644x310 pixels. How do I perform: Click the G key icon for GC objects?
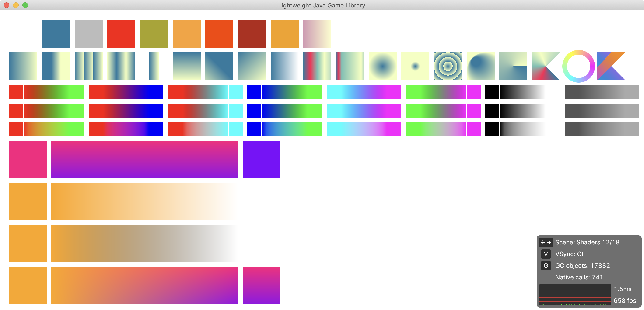tap(546, 265)
